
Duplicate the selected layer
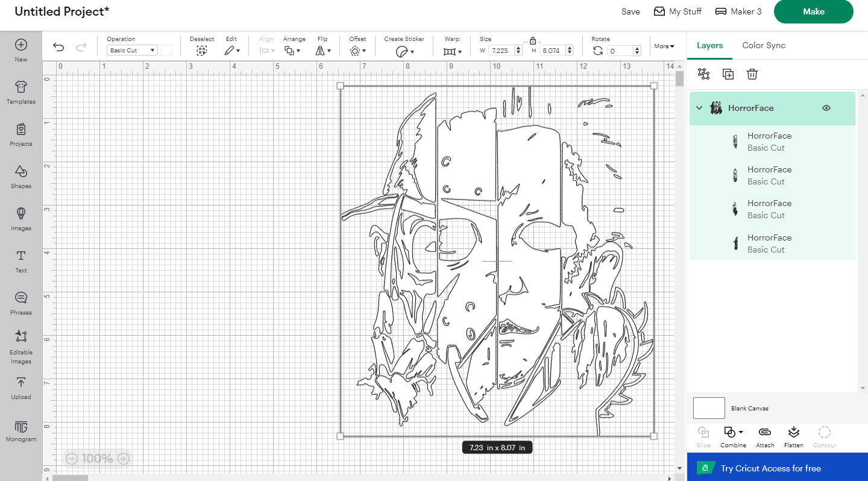728,74
